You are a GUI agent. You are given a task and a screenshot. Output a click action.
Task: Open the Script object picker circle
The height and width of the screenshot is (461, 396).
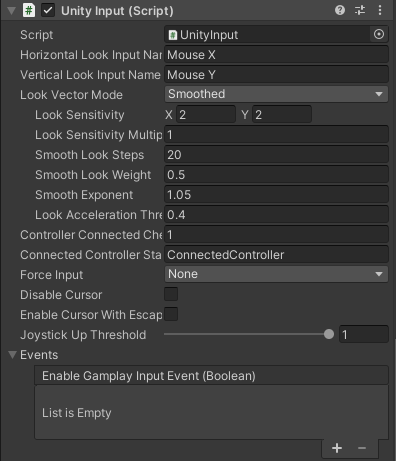[379, 34]
